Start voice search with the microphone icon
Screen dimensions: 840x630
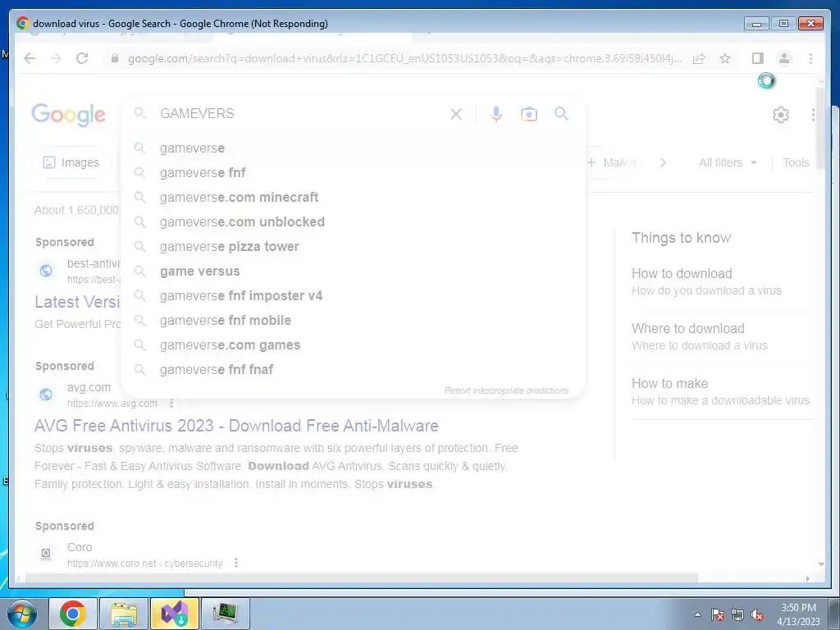(x=496, y=114)
